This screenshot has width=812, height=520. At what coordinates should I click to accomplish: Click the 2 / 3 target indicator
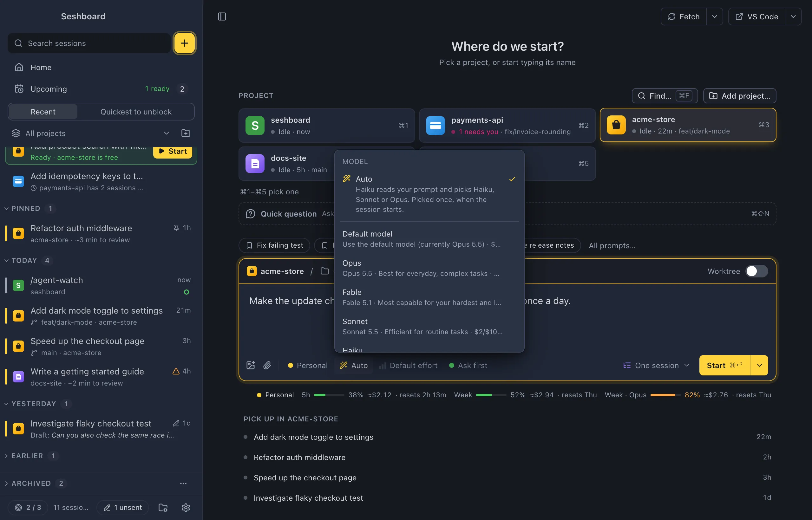[x=28, y=507]
